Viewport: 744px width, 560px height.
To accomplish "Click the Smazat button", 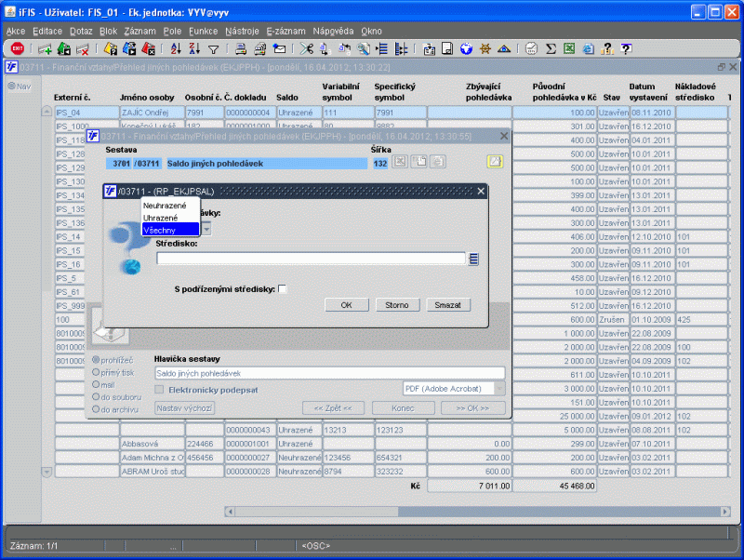I will pyautogui.click(x=448, y=305).
